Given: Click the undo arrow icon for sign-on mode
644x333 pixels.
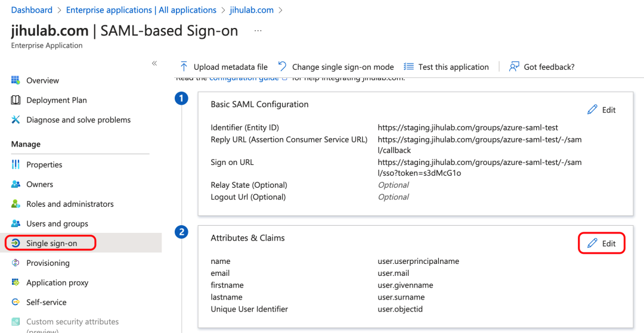Looking at the screenshot, I should (282, 67).
